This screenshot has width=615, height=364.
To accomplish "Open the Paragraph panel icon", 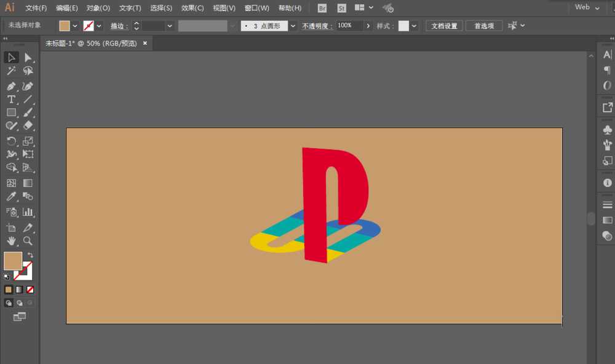I will pyautogui.click(x=606, y=69).
